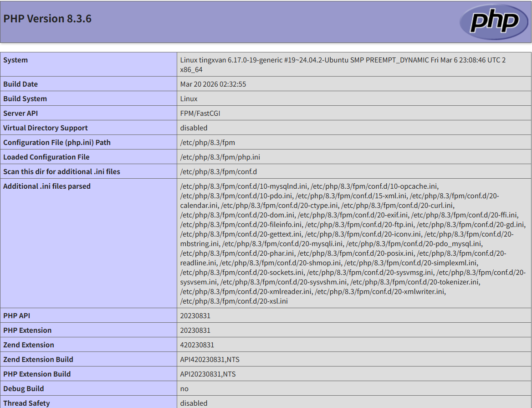Click the Build System row label
The height and width of the screenshot is (408, 532).
point(25,99)
